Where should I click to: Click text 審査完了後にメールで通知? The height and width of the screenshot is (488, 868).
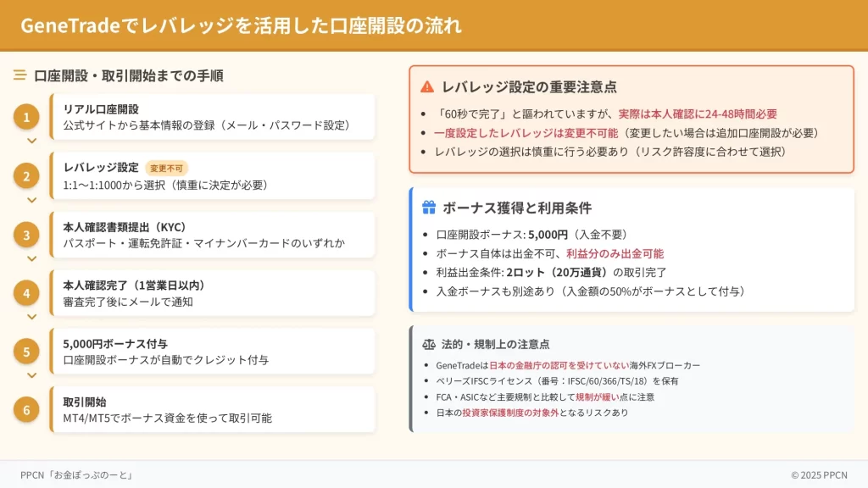[128, 302]
